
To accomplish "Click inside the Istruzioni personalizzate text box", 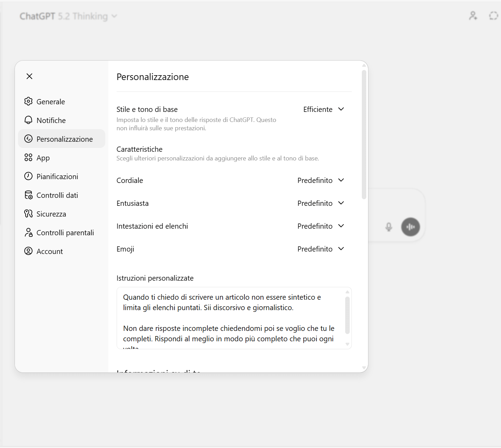I will [230, 318].
